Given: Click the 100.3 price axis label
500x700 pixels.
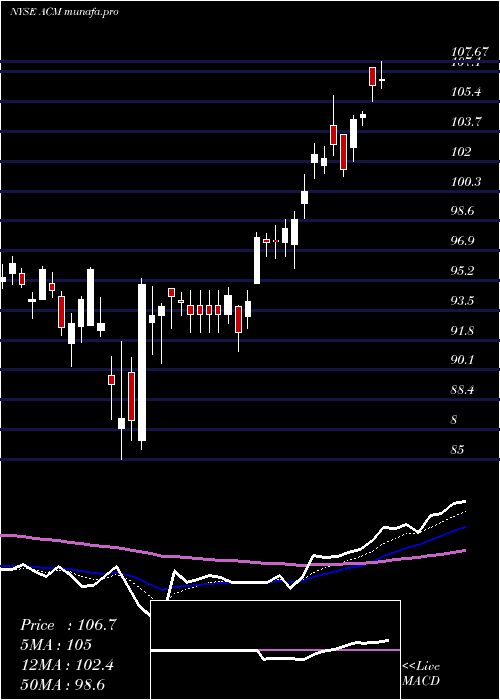Looking at the screenshot, I should coord(466,182).
